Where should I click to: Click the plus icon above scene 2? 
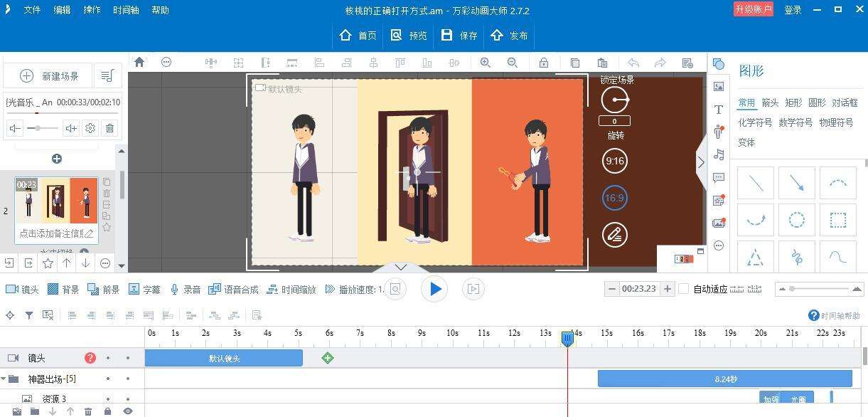click(57, 159)
